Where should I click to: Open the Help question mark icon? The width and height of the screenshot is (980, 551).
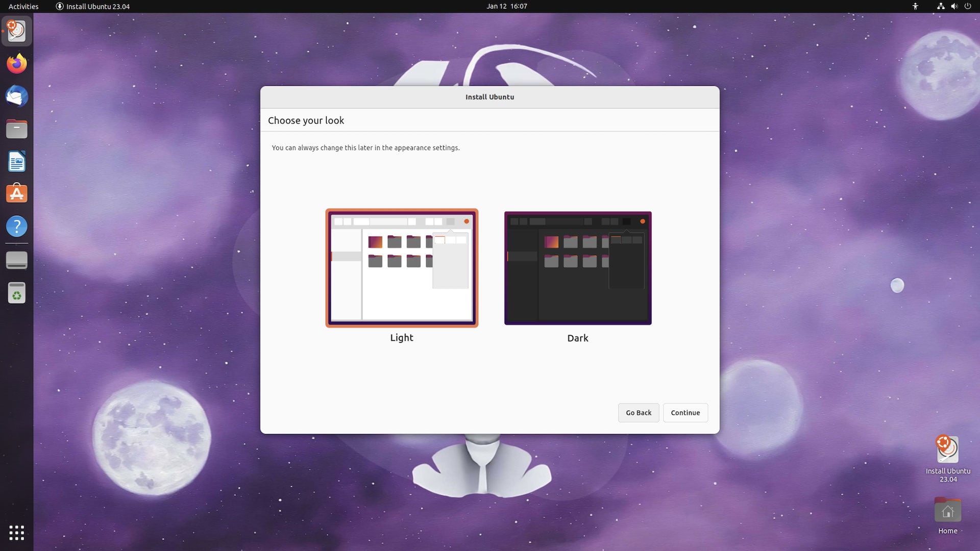[x=17, y=227]
